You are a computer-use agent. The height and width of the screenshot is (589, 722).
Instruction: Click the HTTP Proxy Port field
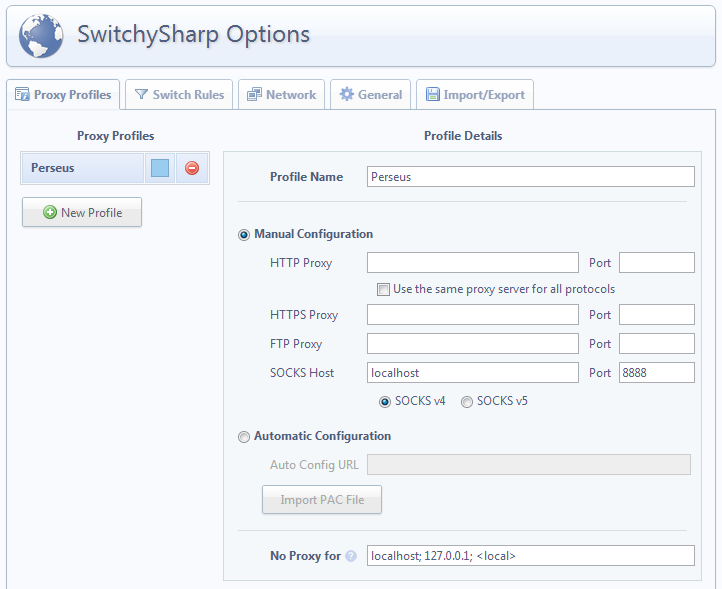(x=657, y=262)
